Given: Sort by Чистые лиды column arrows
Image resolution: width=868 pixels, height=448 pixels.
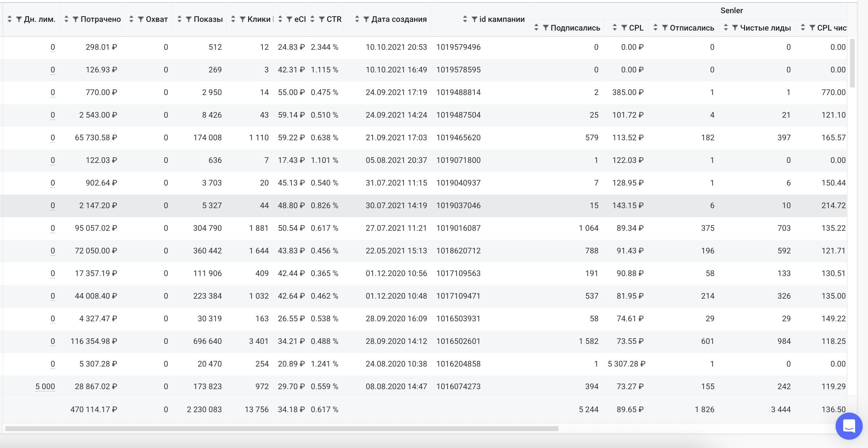Looking at the screenshot, I should pyautogui.click(x=726, y=28).
